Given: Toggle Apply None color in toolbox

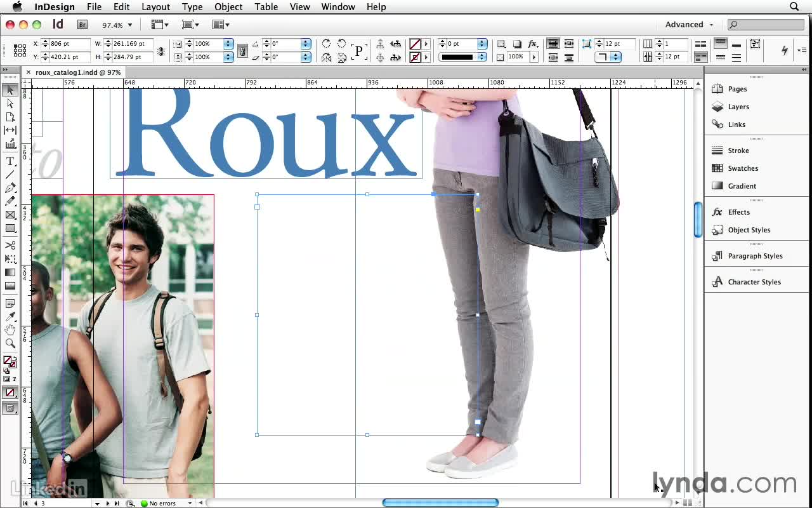Looking at the screenshot, I should (10, 392).
